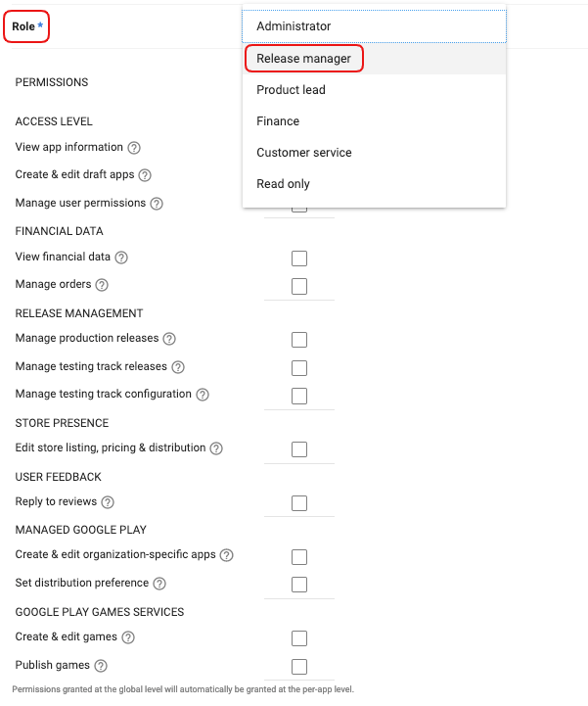Click the Manage orders help icon
The width and height of the screenshot is (588, 706).
click(102, 285)
